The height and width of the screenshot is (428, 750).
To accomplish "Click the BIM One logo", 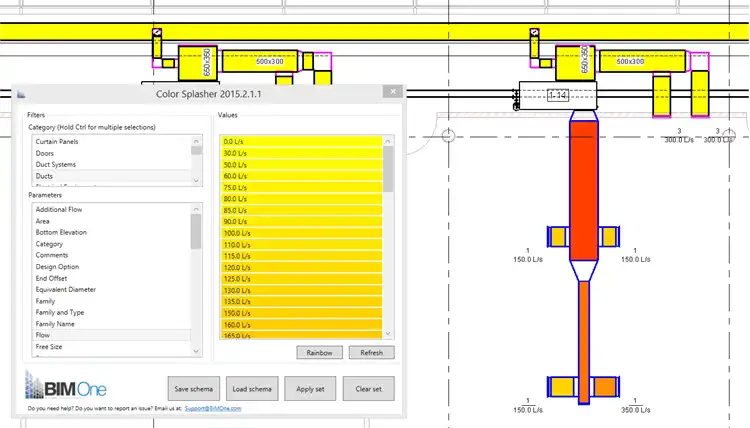I will click(x=67, y=387).
